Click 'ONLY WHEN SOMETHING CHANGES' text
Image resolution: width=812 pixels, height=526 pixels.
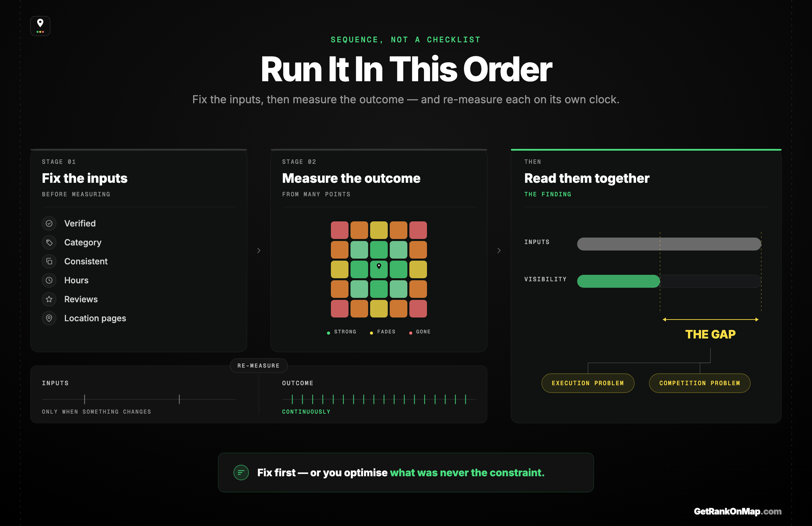pyautogui.click(x=96, y=412)
